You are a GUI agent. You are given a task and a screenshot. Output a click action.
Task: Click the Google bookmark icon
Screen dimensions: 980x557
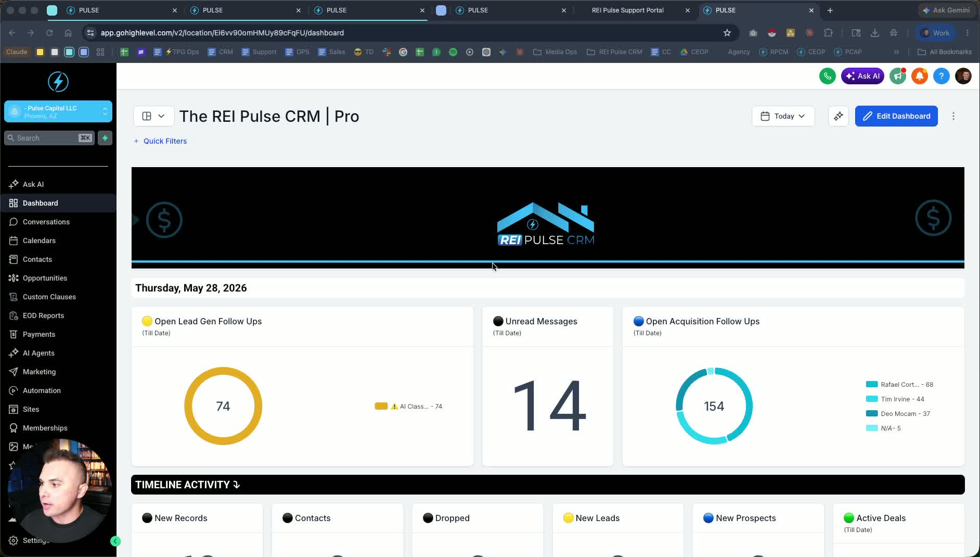[x=403, y=52]
